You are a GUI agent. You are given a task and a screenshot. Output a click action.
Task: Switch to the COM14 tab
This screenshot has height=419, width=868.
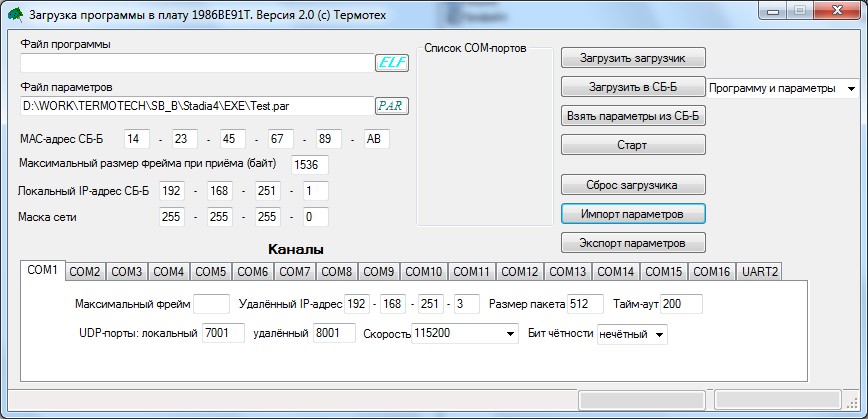point(616,272)
